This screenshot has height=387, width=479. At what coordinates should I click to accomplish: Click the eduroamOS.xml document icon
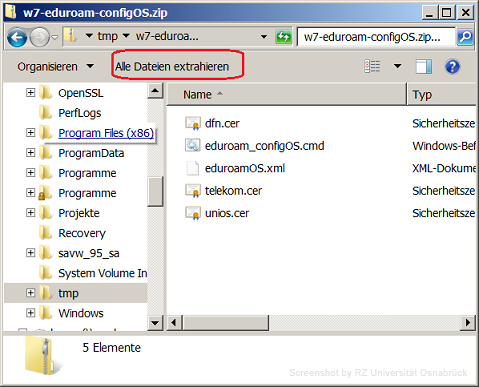click(193, 168)
